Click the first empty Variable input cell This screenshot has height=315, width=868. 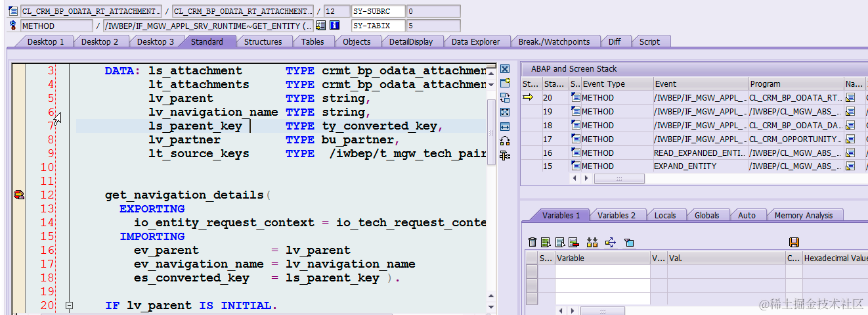602,272
